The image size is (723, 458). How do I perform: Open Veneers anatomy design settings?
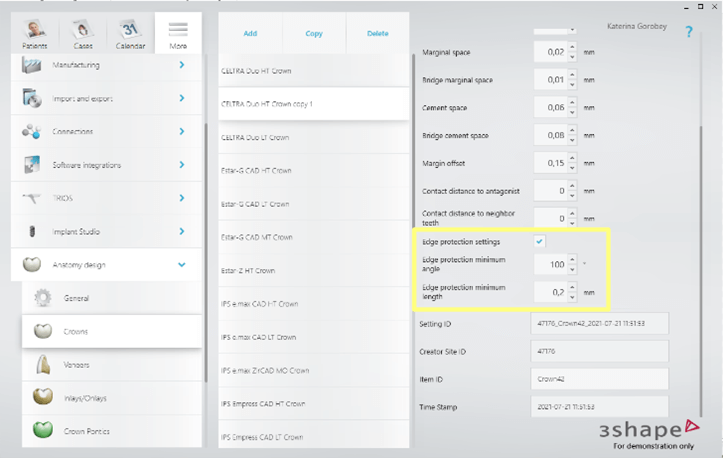pos(43,364)
